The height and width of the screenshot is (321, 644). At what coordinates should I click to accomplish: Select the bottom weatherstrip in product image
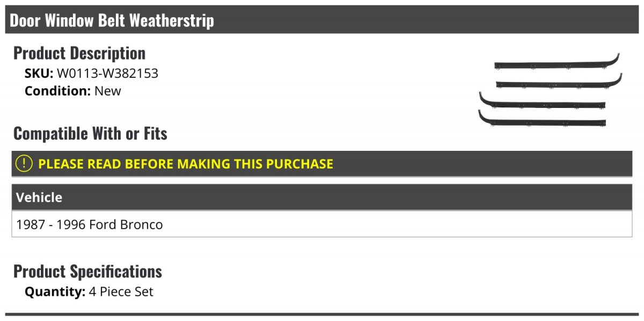[542, 119]
